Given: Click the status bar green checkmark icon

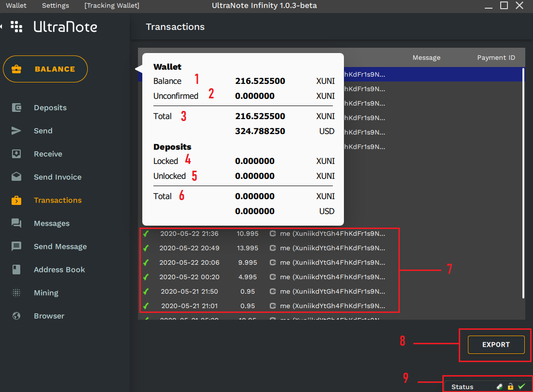Looking at the screenshot, I should coord(522,386).
